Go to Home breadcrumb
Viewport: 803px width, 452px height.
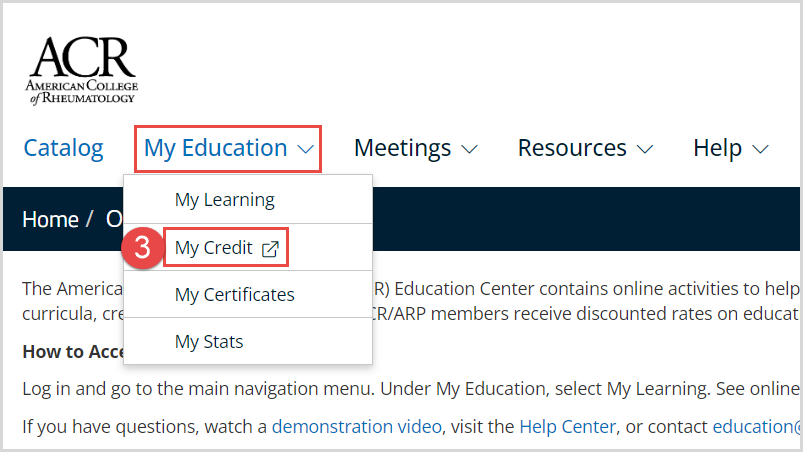[x=50, y=220]
